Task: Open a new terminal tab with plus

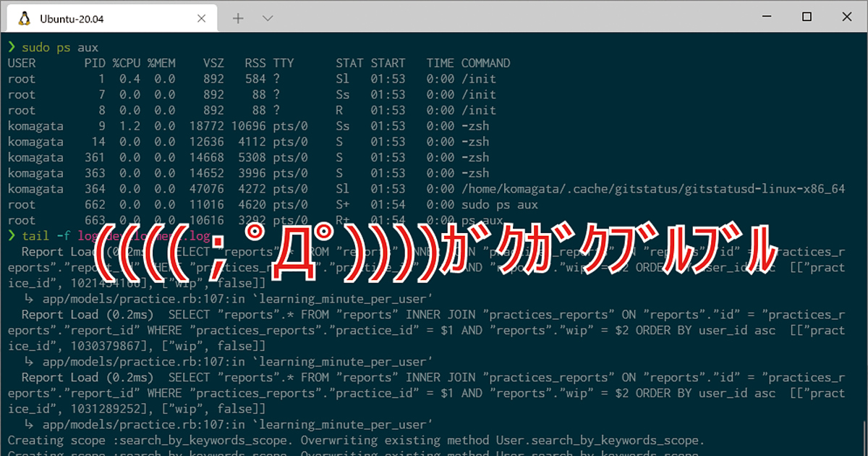Action: point(238,18)
